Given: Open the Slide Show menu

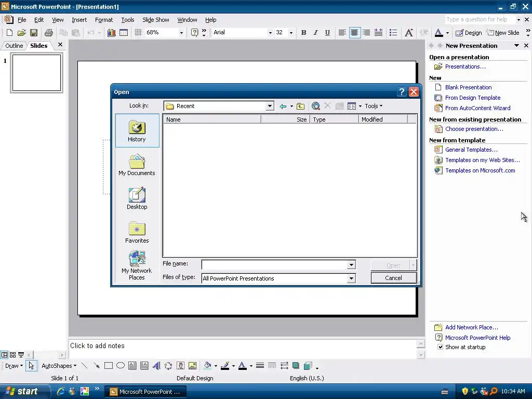Looking at the screenshot, I should 156,20.
